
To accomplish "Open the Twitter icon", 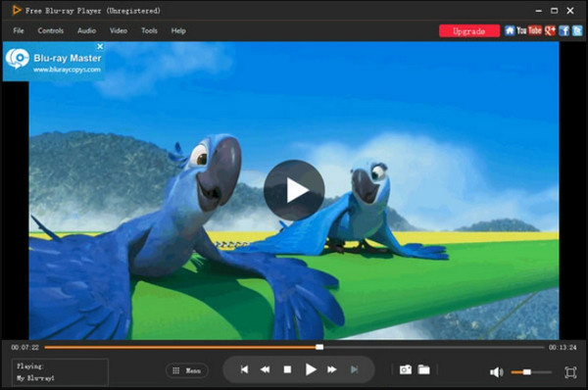I will click(577, 30).
